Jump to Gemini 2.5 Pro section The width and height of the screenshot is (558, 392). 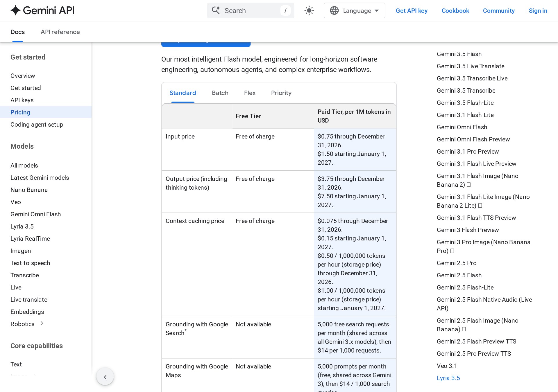point(457,263)
